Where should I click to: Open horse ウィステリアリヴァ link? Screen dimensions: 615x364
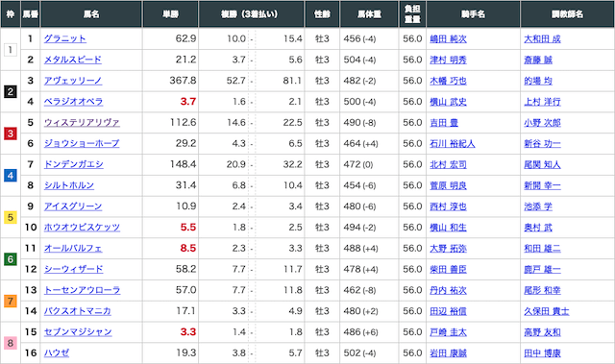click(82, 123)
